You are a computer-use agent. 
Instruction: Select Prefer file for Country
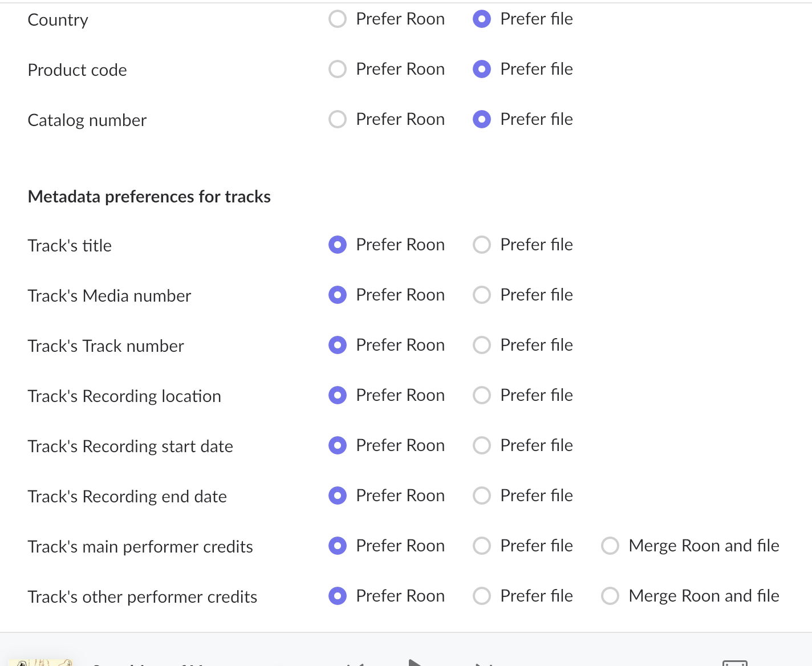pyautogui.click(x=482, y=19)
